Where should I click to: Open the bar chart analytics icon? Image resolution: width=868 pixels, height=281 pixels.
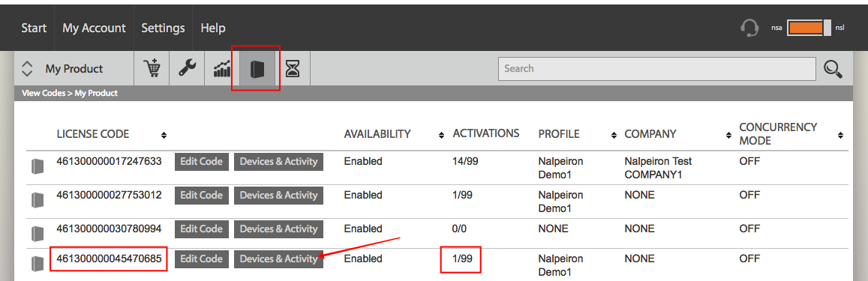pos(222,69)
